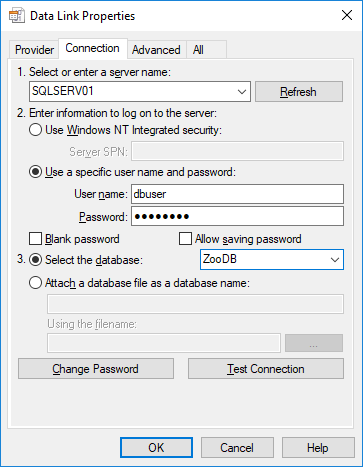Screen dimensions: 363x467
Task: Close the Data Link Properties dialog
Action: 347,15
